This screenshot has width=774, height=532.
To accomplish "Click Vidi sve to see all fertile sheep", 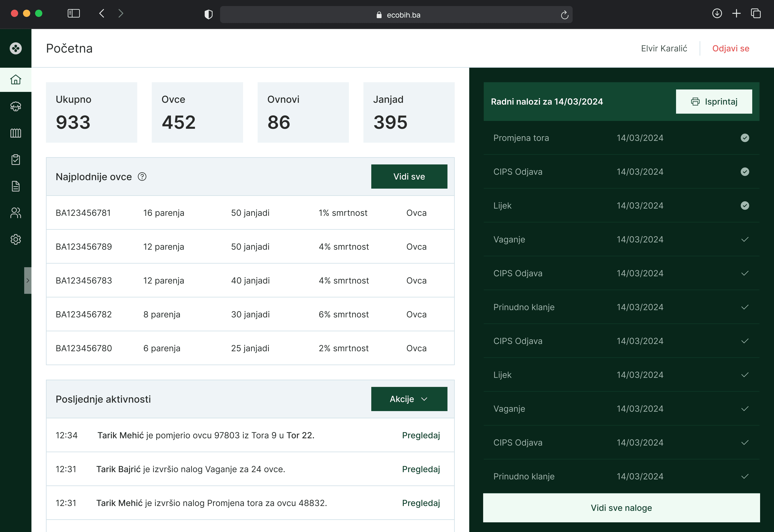I will [409, 176].
